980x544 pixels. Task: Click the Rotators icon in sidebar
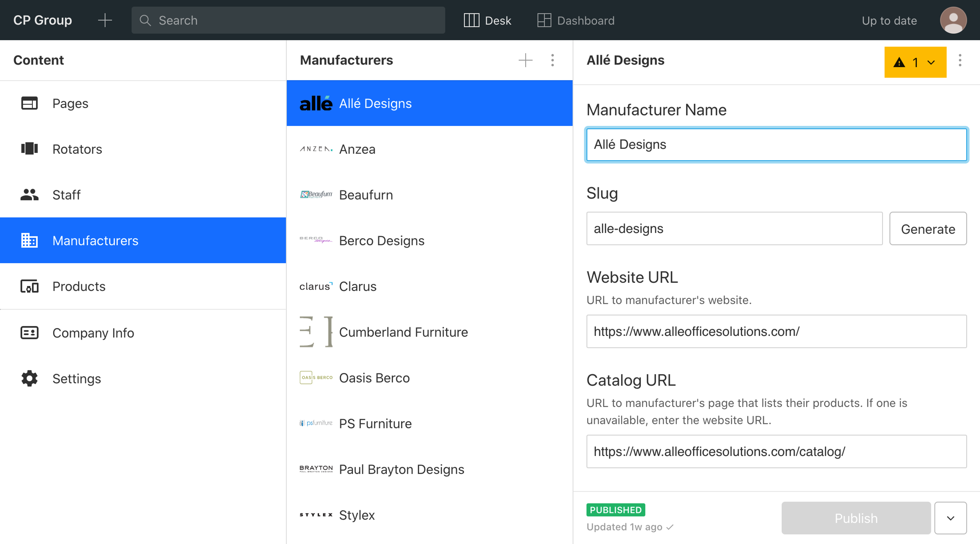(x=29, y=149)
